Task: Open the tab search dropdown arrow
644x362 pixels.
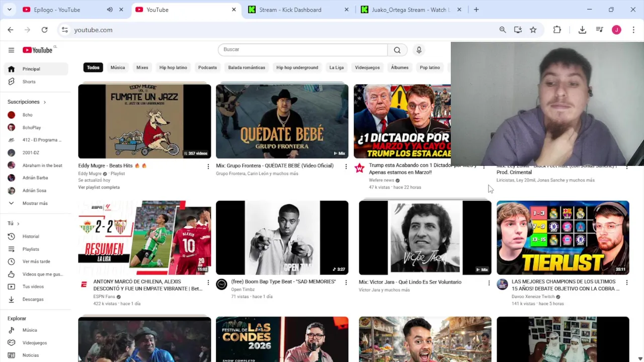Action: coord(10,10)
